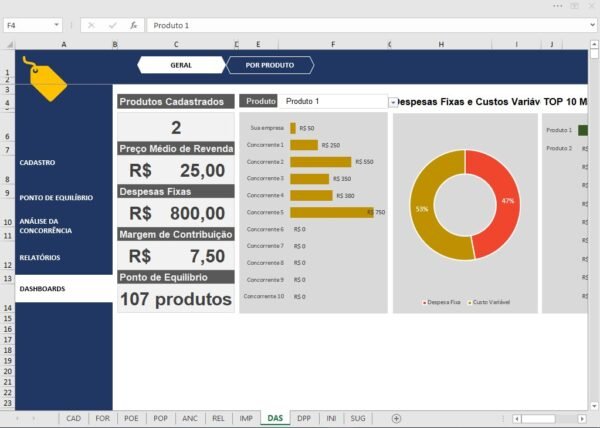Click the yellow price tag logo
Screen dimensions: 600x428
tap(45, 80)
